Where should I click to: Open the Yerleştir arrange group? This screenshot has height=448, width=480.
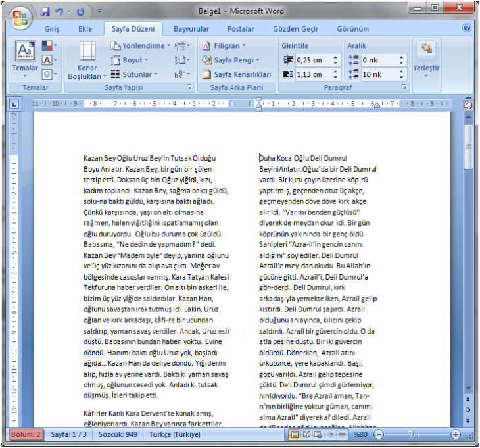(x=426, y=61)
